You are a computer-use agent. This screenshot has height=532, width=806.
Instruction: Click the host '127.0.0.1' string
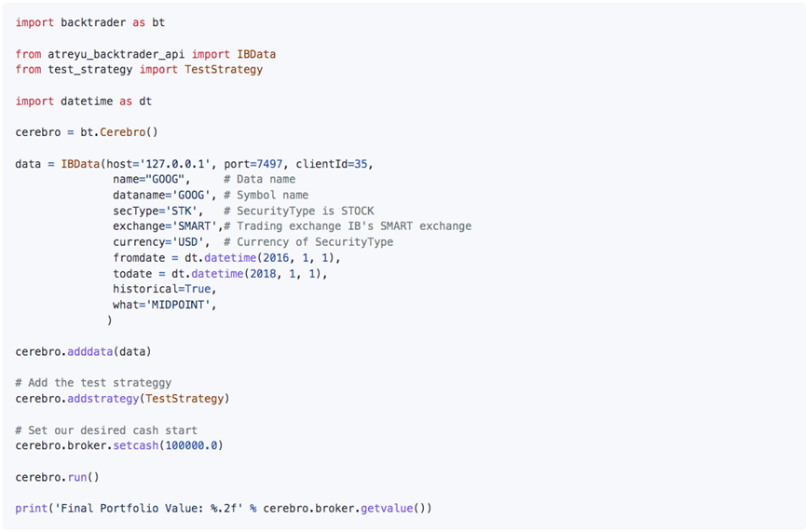tap(178, 164)
